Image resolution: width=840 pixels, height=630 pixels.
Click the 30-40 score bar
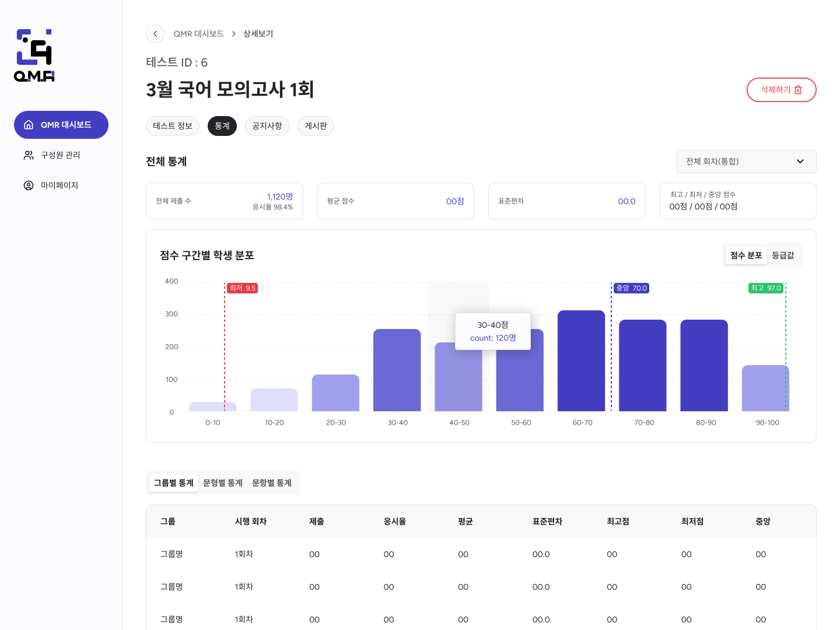397,370
